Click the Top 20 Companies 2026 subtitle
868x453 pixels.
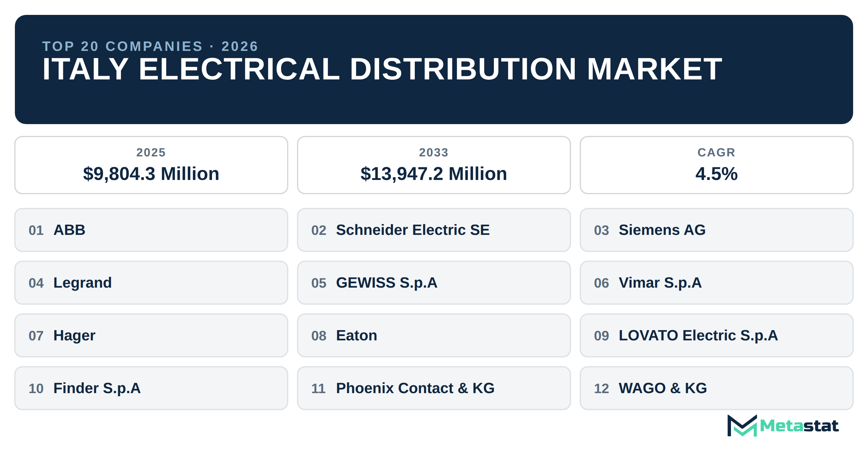click(150, 46)
